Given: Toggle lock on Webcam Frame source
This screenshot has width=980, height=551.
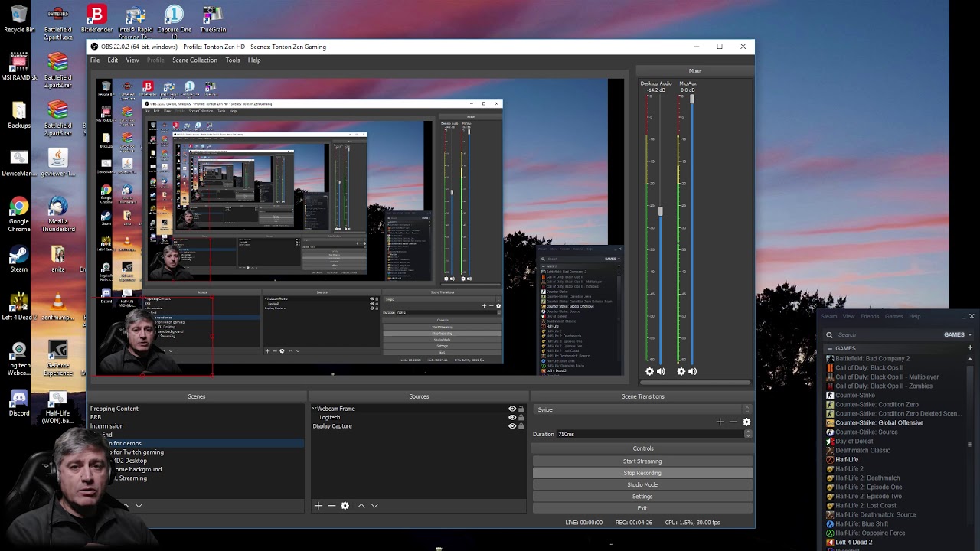Looking at the screenshot, I should pos(521,409).
